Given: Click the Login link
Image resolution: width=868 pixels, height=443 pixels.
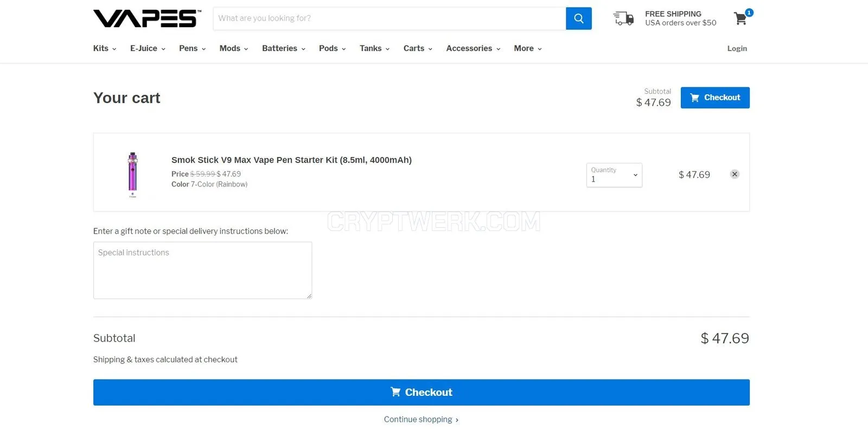Looking at the screenshot, I should pyautogui.click(x=737, y=48).
